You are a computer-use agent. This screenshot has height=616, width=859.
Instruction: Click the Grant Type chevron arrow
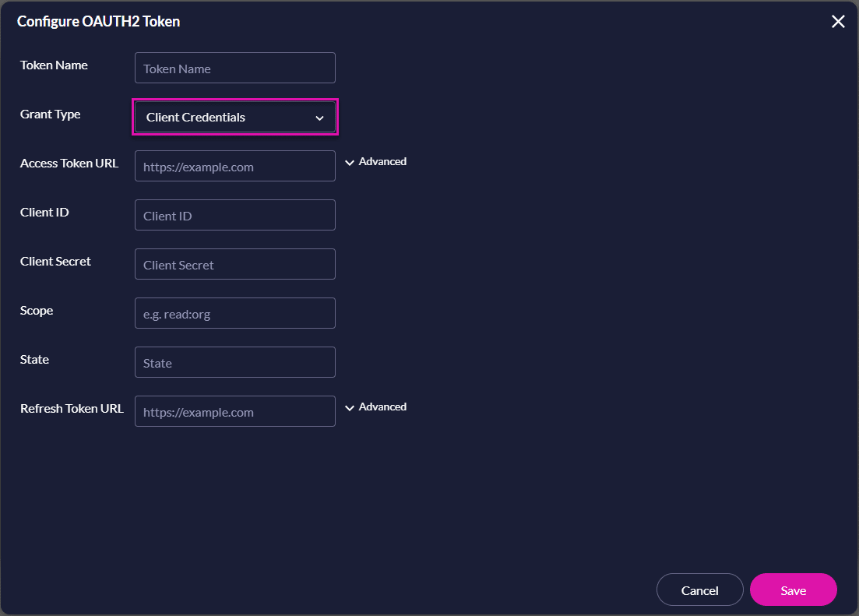[x=319, y=118]
